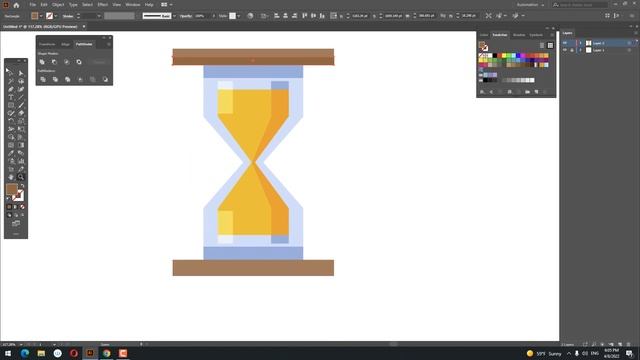Image resolution: width=640 pixels, height=360 pixels.
Task: Open the Object menu
Action: click(x=58, y=5)
